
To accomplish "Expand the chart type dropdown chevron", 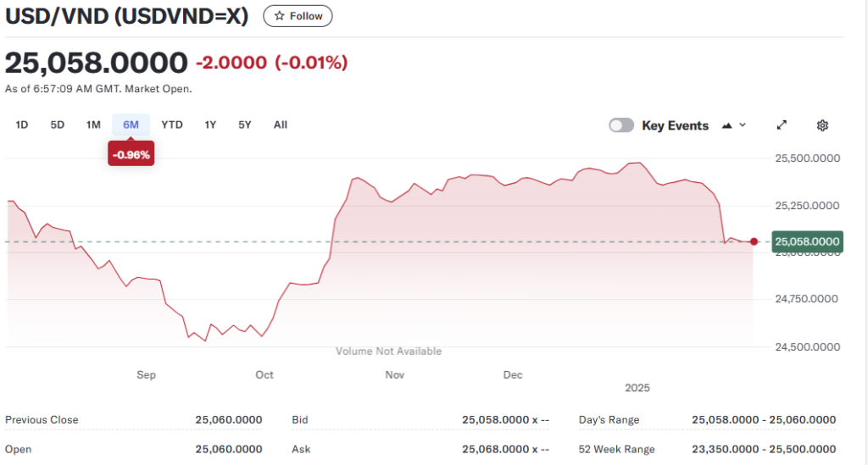I will (743, 125).
